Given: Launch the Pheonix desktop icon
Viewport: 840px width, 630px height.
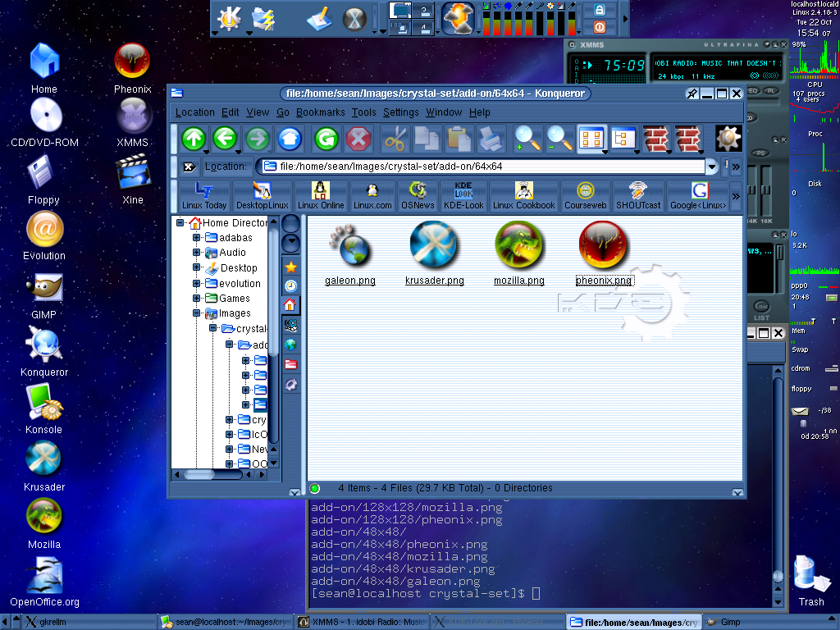Looking at the screenshot, I should (132, 68).
